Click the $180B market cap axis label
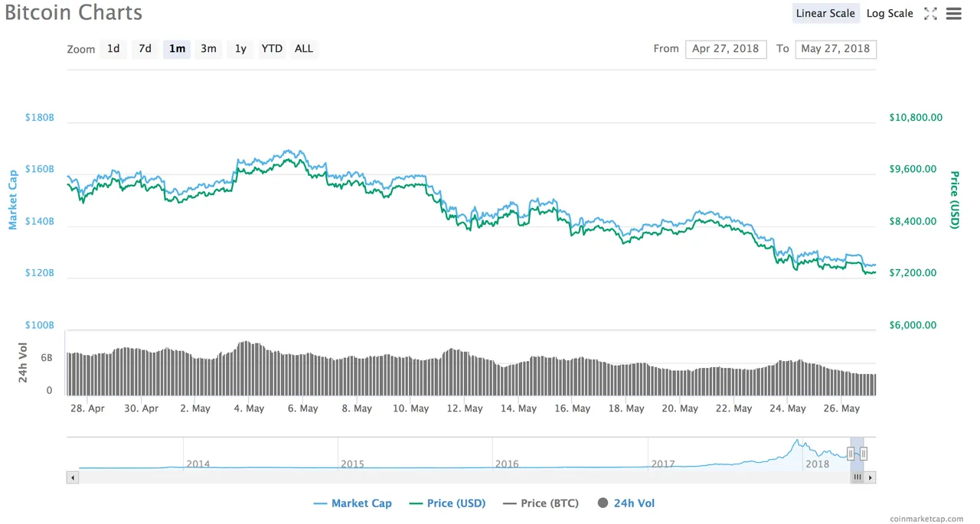 pos(39,118)
